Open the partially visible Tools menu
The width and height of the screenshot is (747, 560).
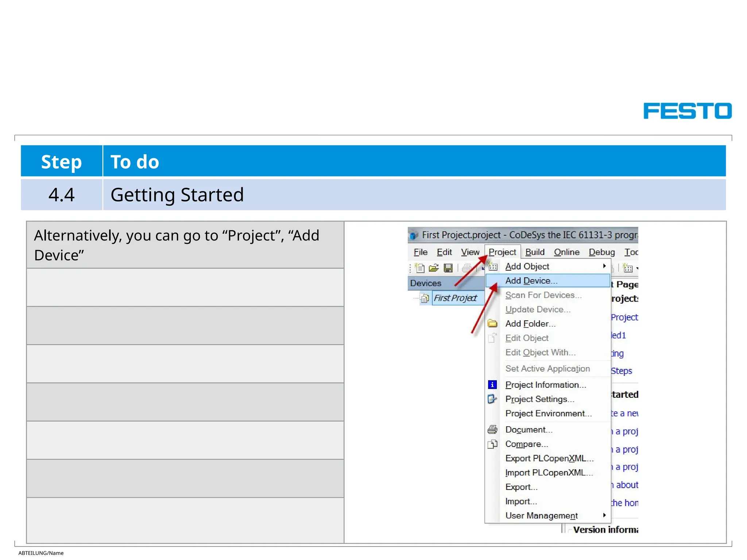tap(631, 252)
